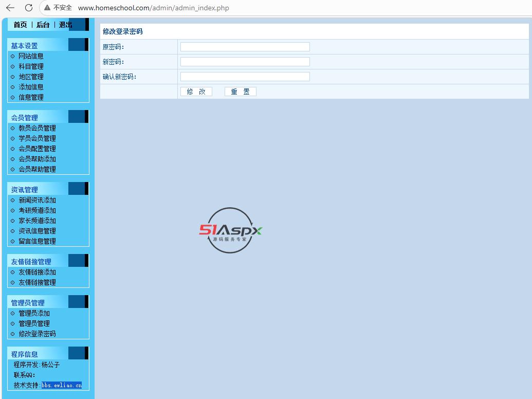Viewport: 532px width, 399px height.
Task: Select 会员帮助添加
Action: [x=38, y=159]
